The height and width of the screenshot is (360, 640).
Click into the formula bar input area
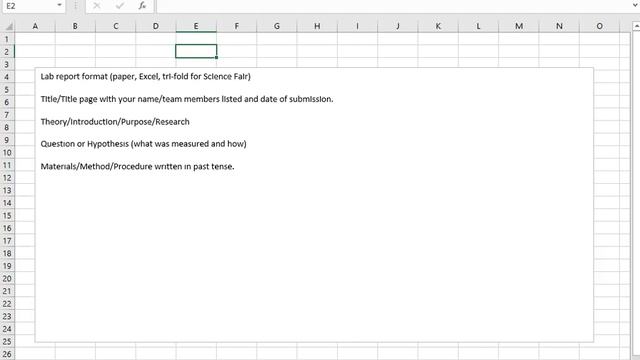pos(392,6)
